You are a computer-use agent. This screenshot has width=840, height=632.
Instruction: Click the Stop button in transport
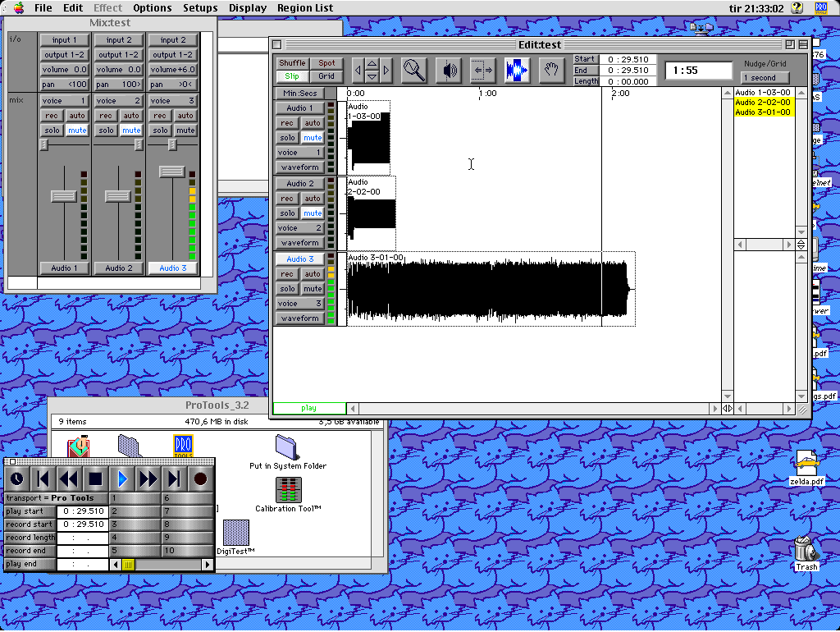click(95, 479)
